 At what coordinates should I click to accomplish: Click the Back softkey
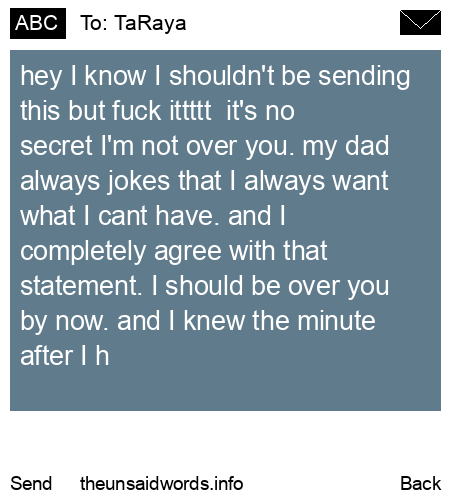click(421, 483)
